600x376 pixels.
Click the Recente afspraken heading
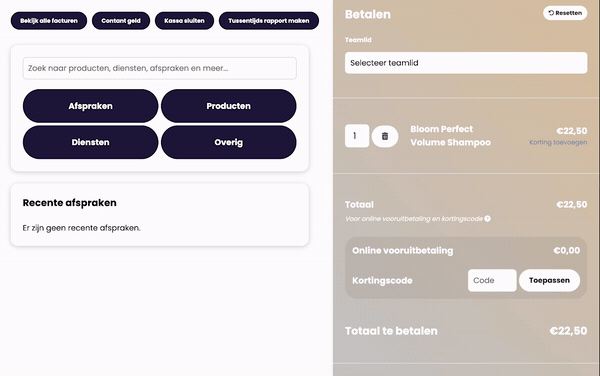pos(70,203)
